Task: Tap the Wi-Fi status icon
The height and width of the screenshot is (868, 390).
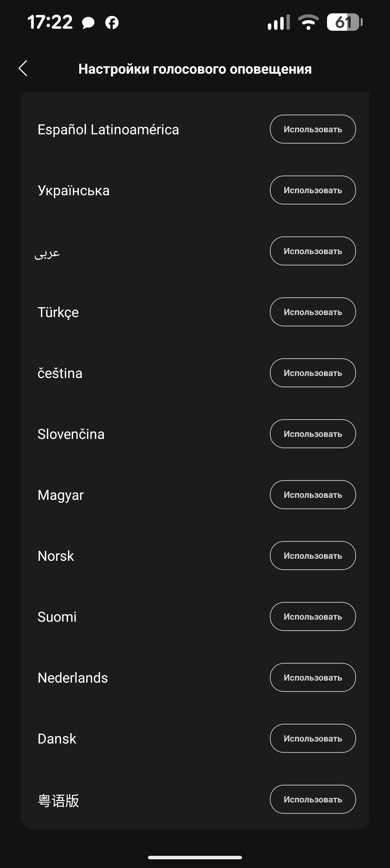Action: 308,22
